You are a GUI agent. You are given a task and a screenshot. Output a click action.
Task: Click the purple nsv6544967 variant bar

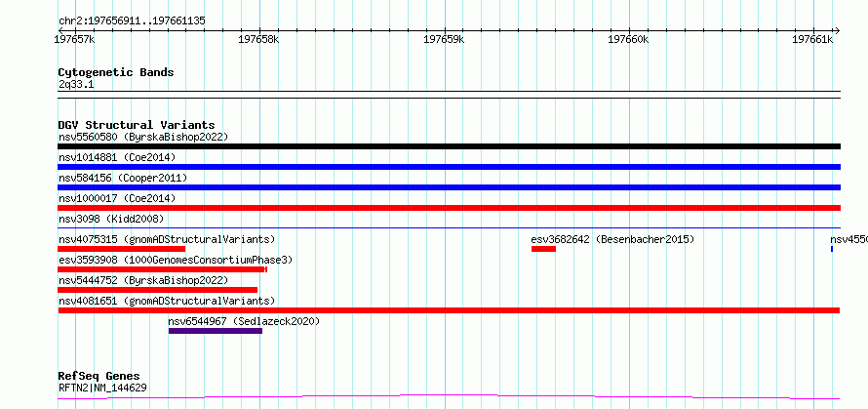tap(216, 331)
